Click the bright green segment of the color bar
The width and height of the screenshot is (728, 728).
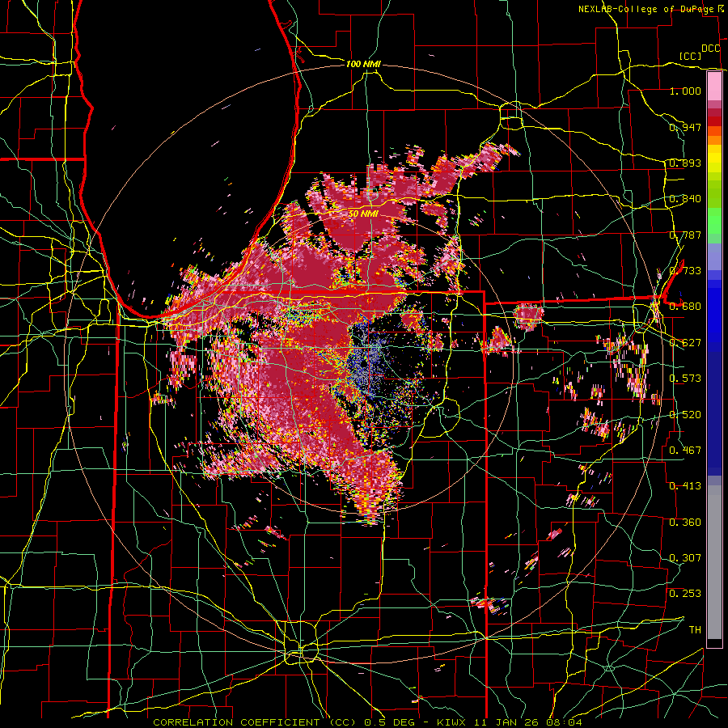tap(714, 221)
